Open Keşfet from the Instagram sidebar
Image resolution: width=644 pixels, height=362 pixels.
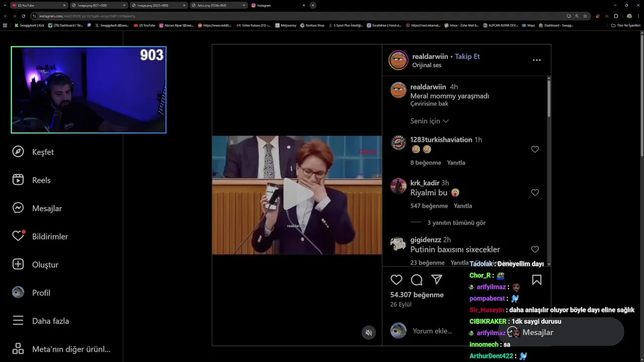click(33, 152)
